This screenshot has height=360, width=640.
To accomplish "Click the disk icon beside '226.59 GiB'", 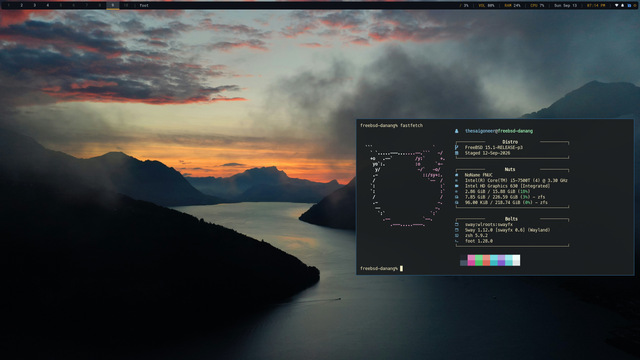I will click(456, 197).
